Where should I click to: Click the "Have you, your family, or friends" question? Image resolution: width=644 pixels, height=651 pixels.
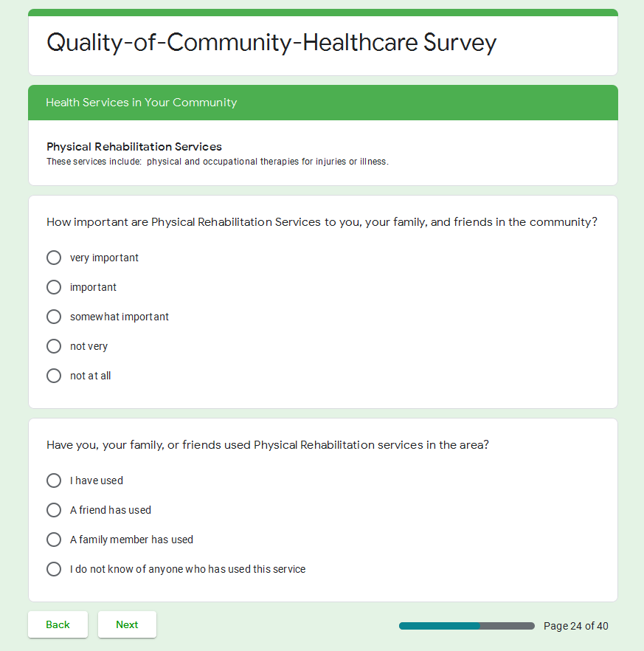point(267,445)
